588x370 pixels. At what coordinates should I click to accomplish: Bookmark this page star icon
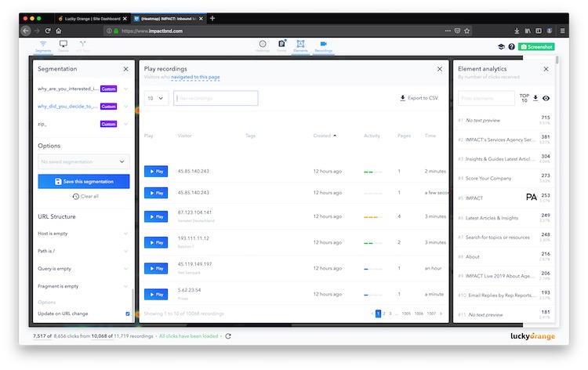[x=467, y=31]
